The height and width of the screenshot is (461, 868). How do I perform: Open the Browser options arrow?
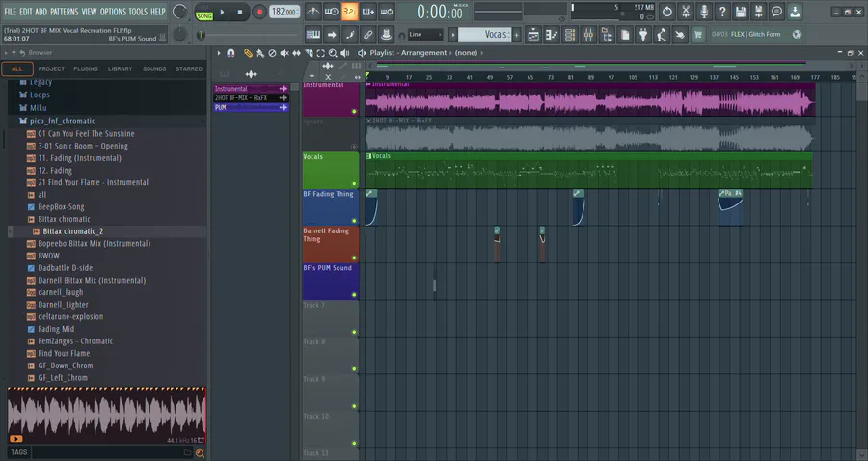(6, 53)
